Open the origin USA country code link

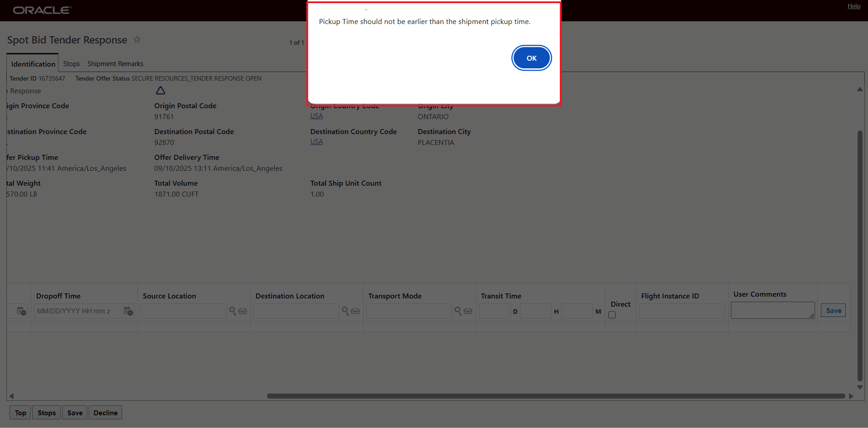click(316, 115)
